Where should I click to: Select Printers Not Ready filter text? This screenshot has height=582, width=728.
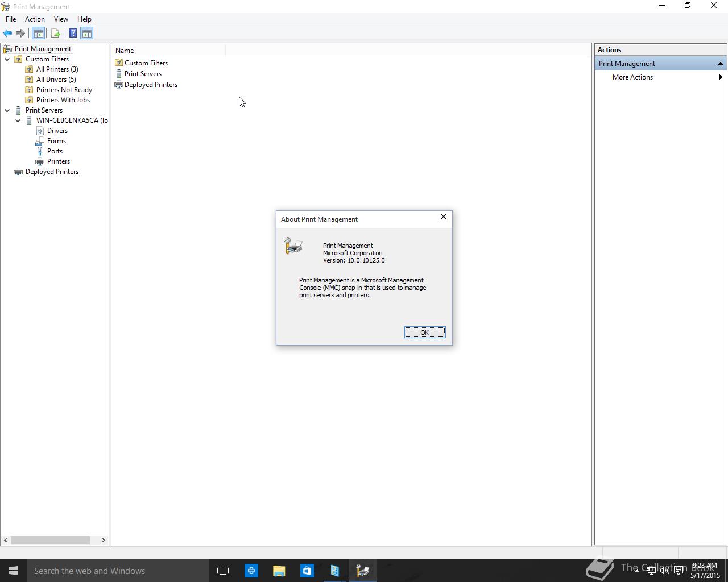(64, 90)
